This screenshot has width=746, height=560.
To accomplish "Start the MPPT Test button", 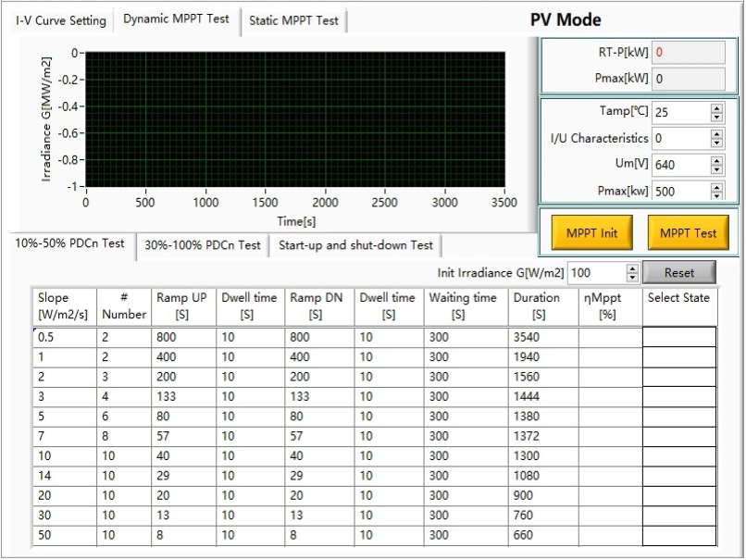I will (x=688, y=233).
